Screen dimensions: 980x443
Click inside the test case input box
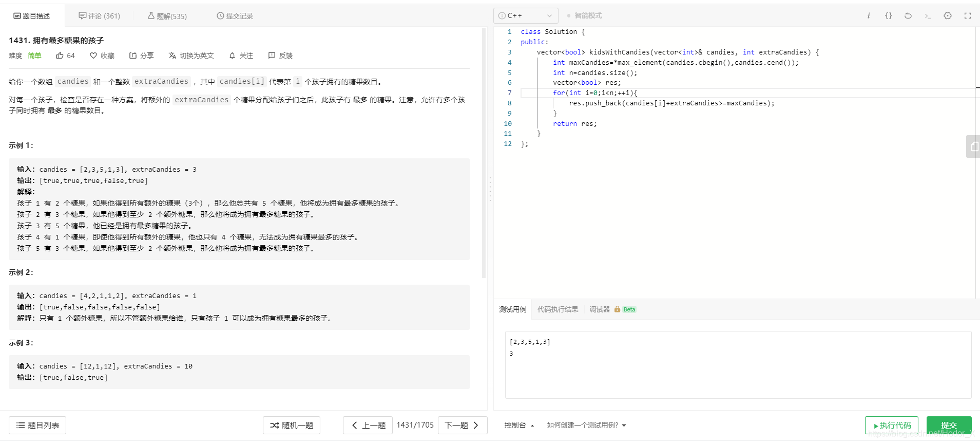coord(738,365)
